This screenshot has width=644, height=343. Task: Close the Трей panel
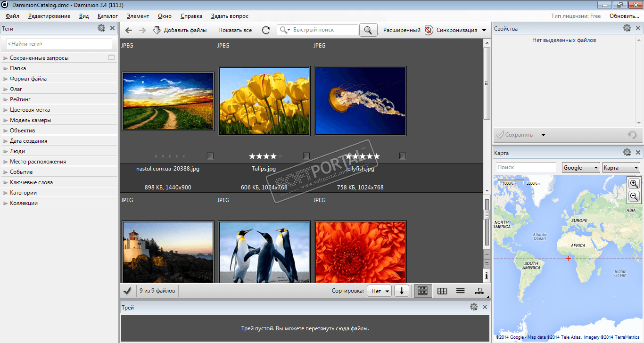[x=485, y=307]
